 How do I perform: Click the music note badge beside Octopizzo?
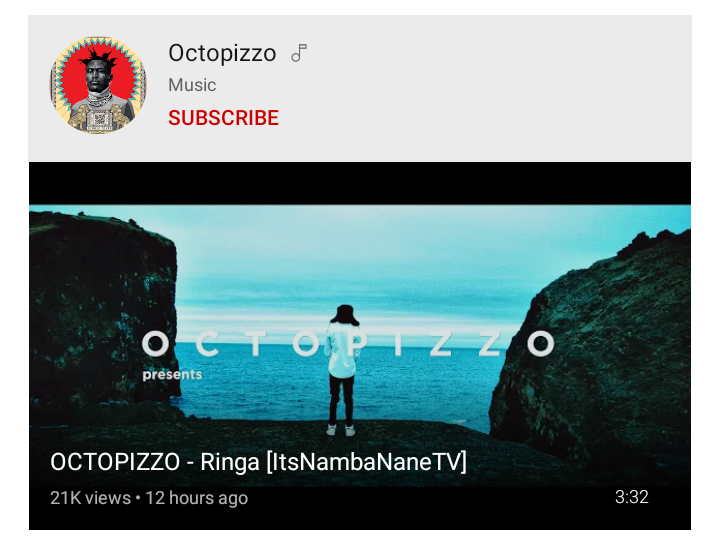[299, 53]
